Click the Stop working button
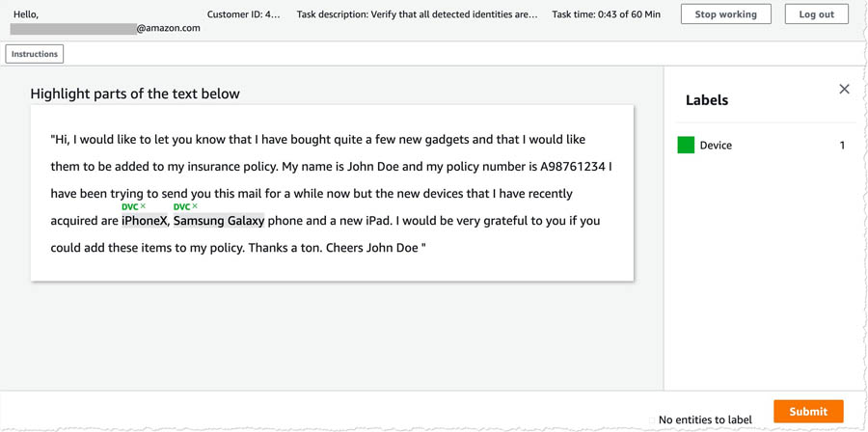The width and height of the screenshot is (868, 432). [x=725, y=14]
